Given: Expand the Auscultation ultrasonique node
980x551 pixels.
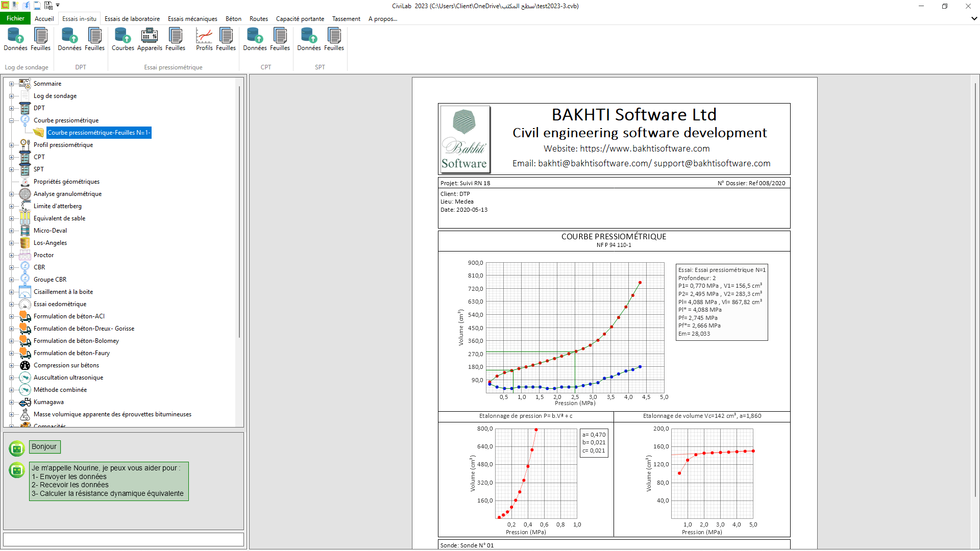Looking at the screenshot, I should (x=11, y=378).
